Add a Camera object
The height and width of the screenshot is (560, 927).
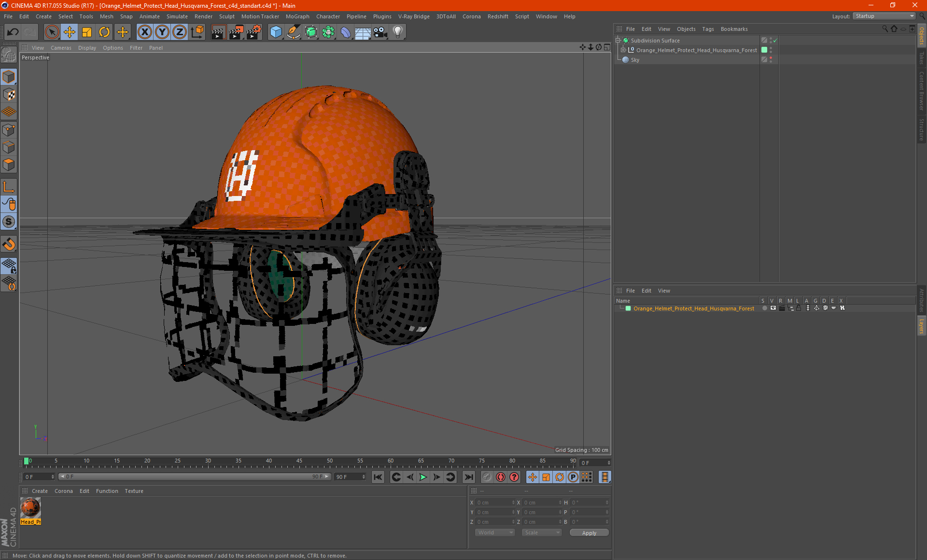coord(380,32)
